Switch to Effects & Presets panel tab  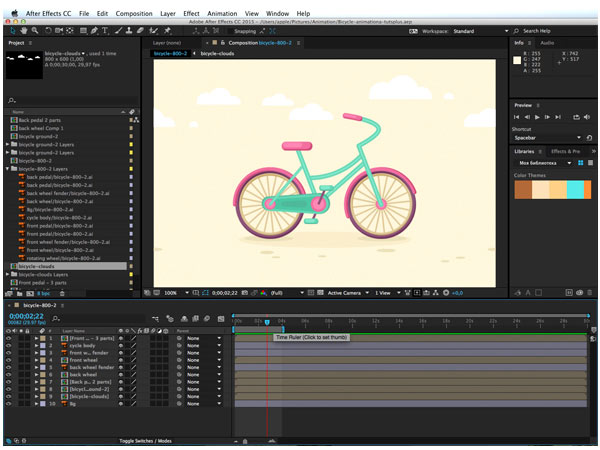566,152
